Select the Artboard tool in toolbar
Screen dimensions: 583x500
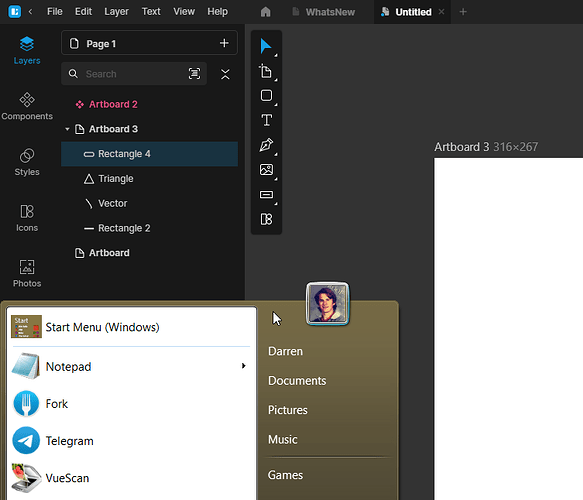click(266, 71)
